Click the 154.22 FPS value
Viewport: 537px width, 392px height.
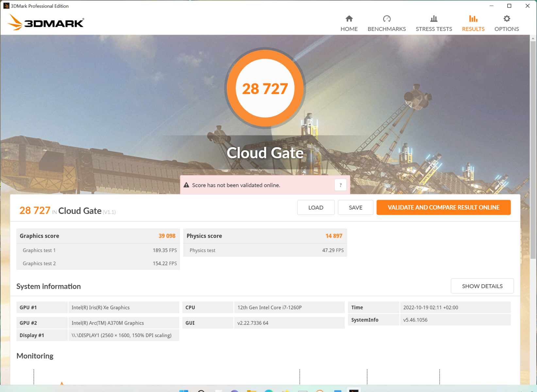pyautogui.click(x=165, y=263)
